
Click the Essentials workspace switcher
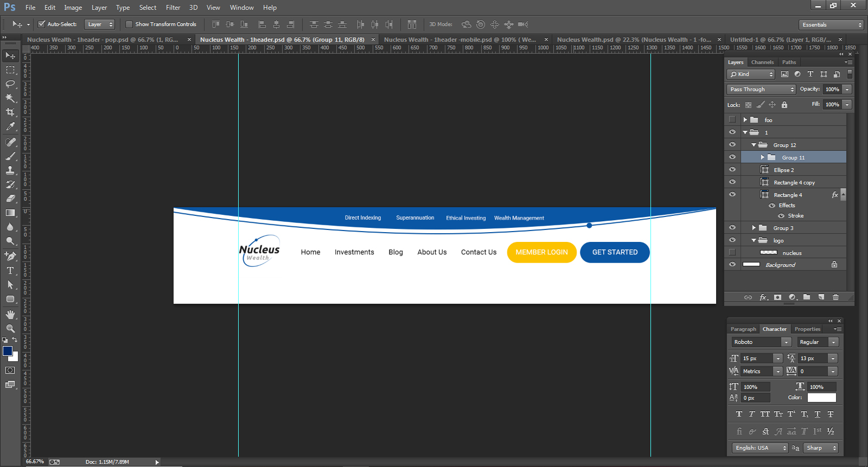pyautogui.click(x=831, y=25)
